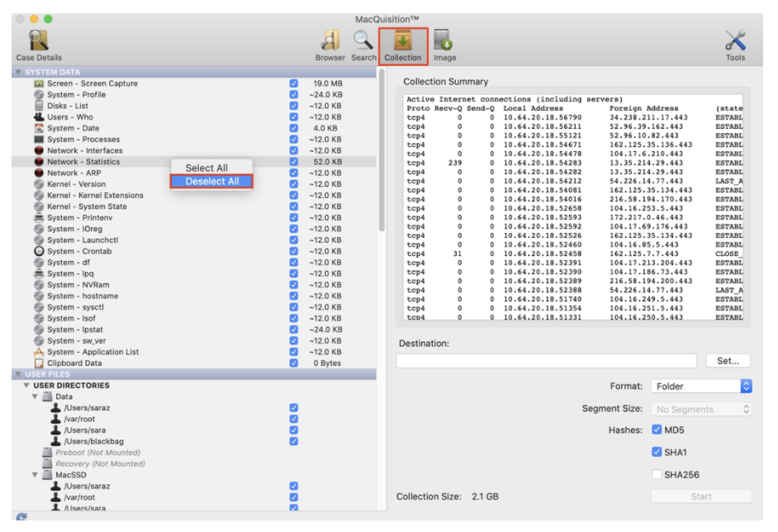
Task: Collapse the USER FILES section
Action: 18,374
